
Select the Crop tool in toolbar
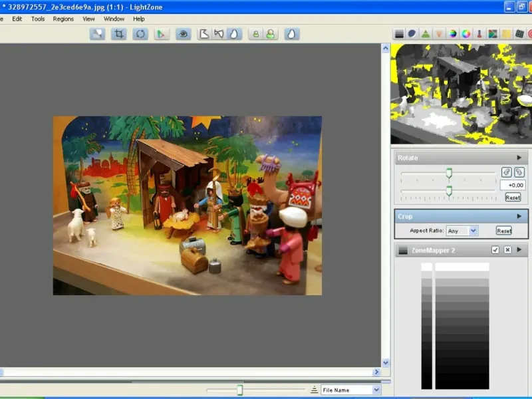118,34
